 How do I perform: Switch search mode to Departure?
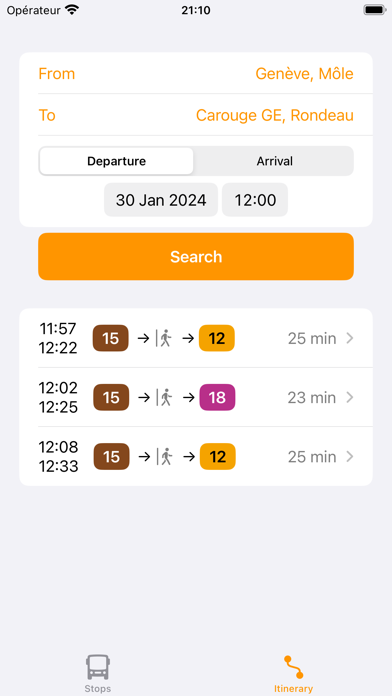[x=116, y=161]
